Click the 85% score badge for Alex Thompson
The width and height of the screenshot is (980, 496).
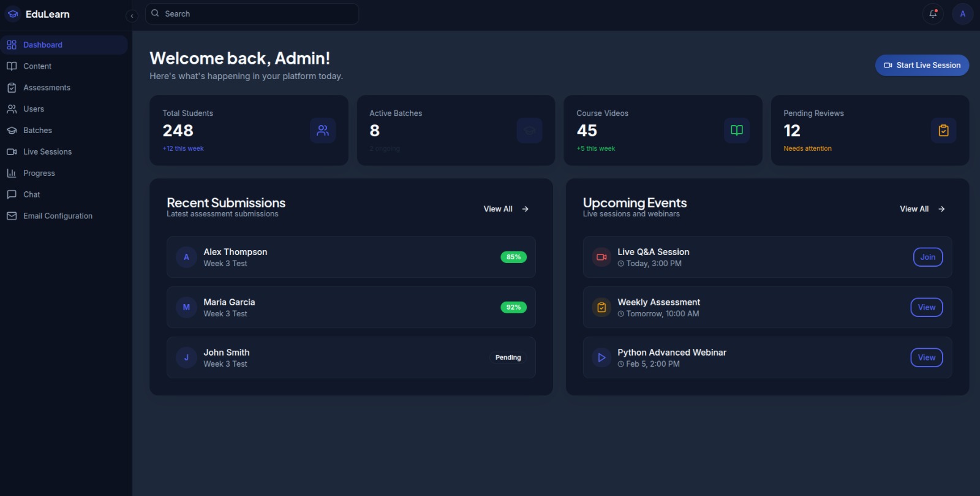513,257
